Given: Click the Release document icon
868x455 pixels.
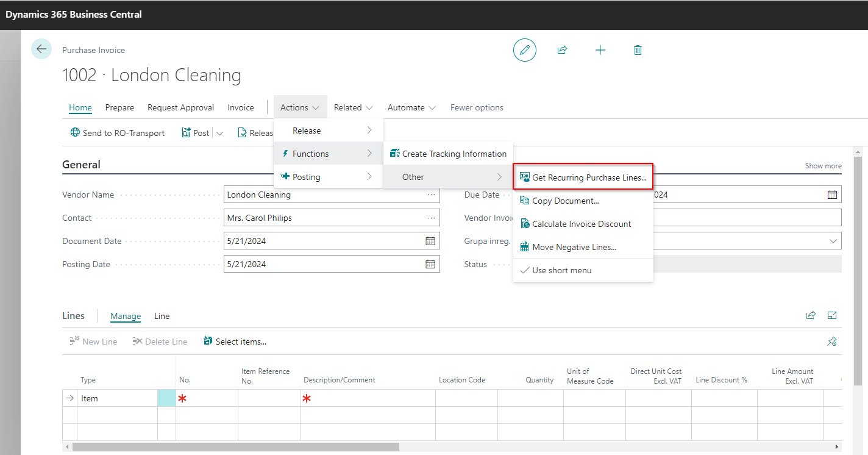Looking at the screenshot, I should click(x=242, y=132).
